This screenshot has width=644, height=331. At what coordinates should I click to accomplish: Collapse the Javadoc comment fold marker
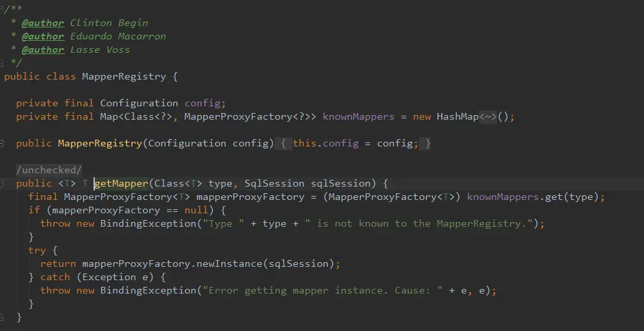[1, 9]
